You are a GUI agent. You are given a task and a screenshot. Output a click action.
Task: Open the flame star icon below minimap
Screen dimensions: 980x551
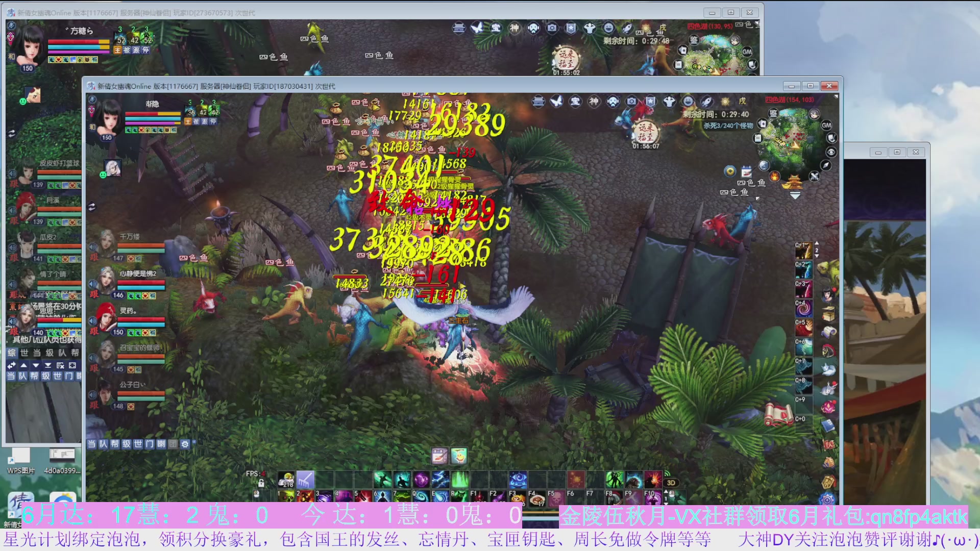coord(774,177)
